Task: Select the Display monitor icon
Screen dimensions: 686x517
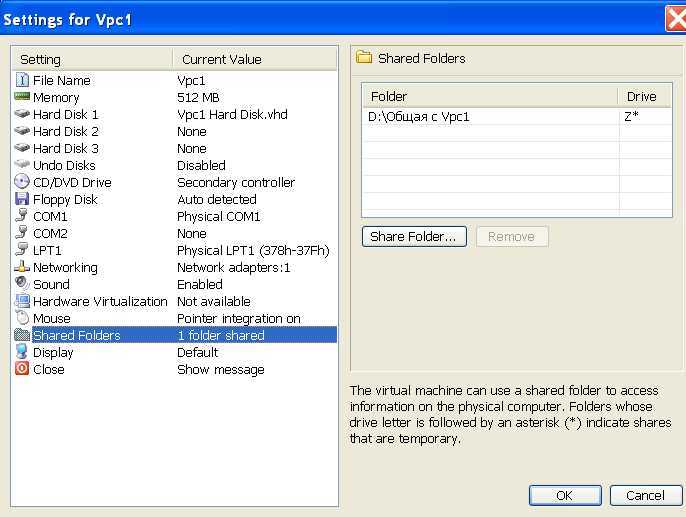Action: [22, 352]
